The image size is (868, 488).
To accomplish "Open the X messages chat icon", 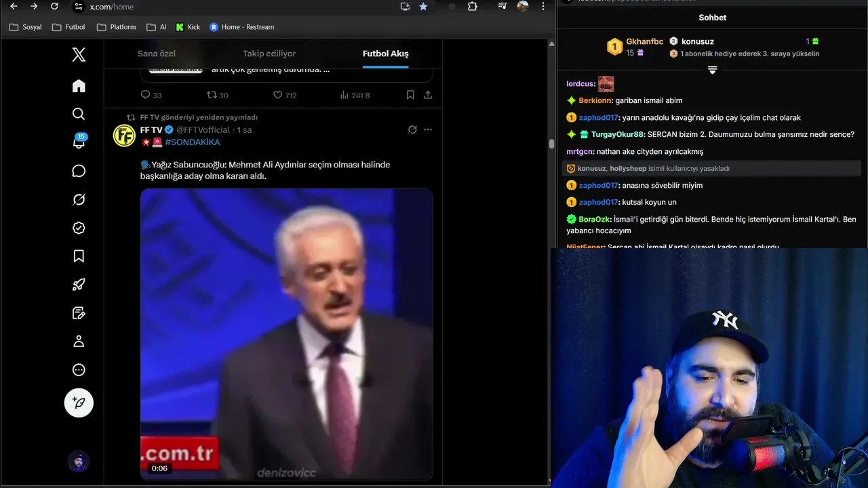I will tap(79, 171).
